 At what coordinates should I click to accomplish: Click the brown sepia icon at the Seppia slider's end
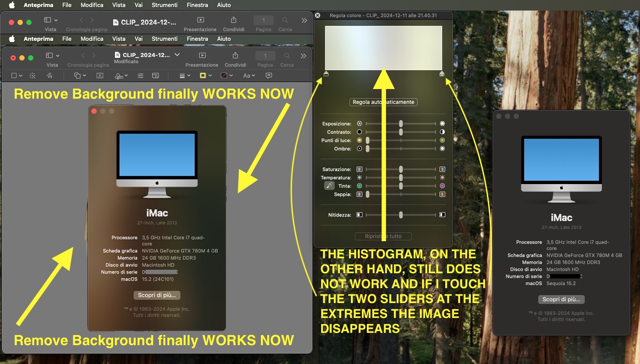(x=442, y=194)
